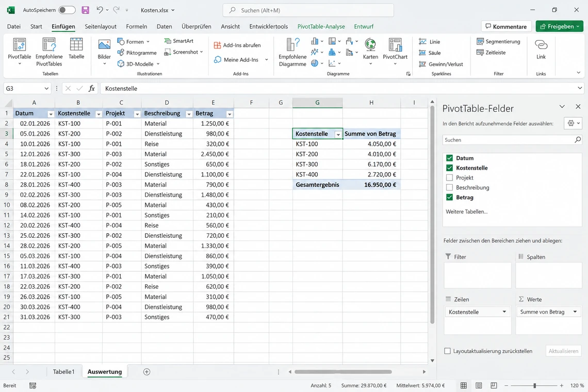The image size is (588, 392).
Task: Open the Betrag column filter dropdown
Action: (230, 114)
